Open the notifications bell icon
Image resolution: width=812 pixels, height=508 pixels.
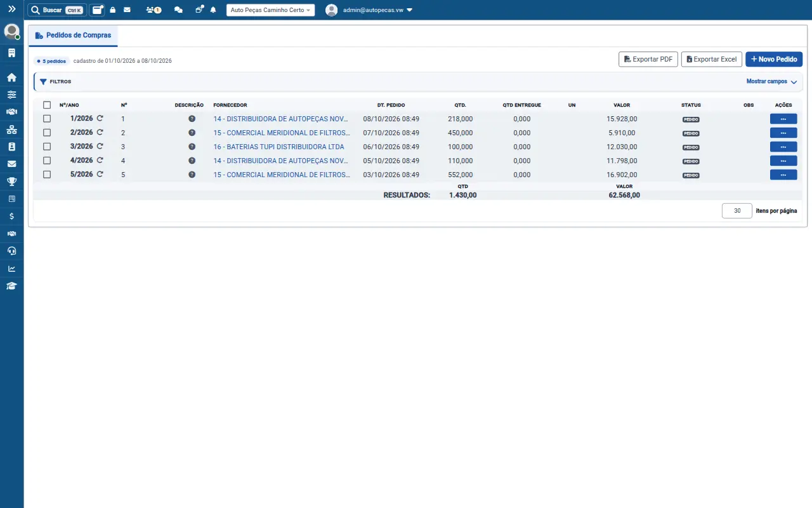point(213,10)
